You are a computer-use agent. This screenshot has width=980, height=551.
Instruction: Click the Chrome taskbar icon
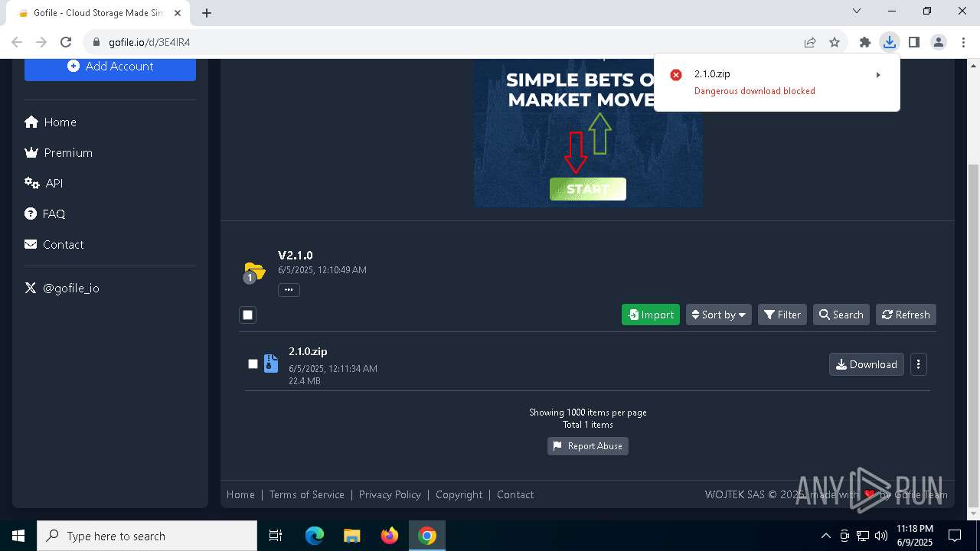(427, 536)
